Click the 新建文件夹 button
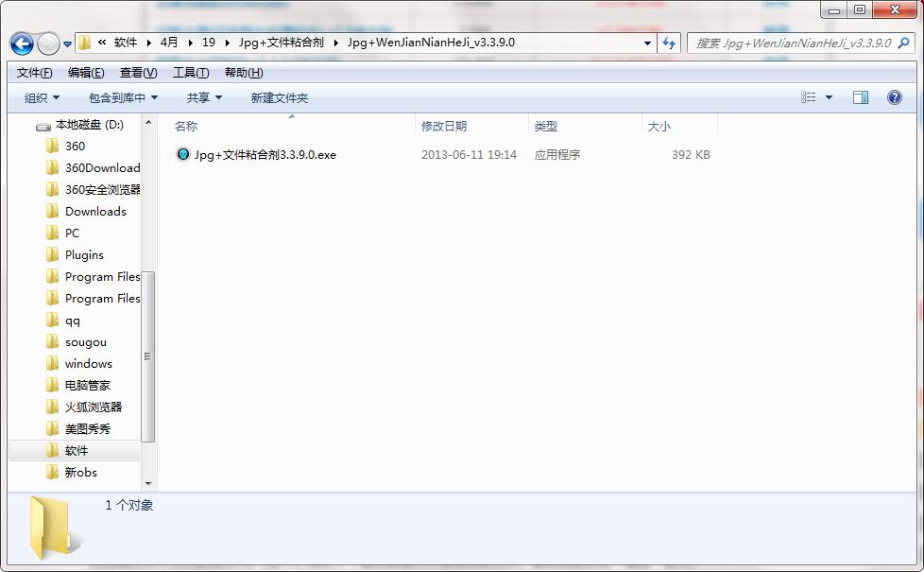 280,98
